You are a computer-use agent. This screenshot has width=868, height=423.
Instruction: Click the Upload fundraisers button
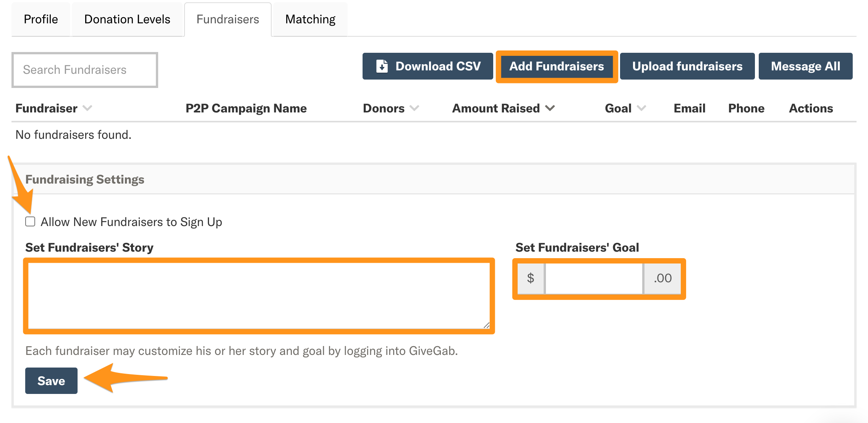pos(687,66)
